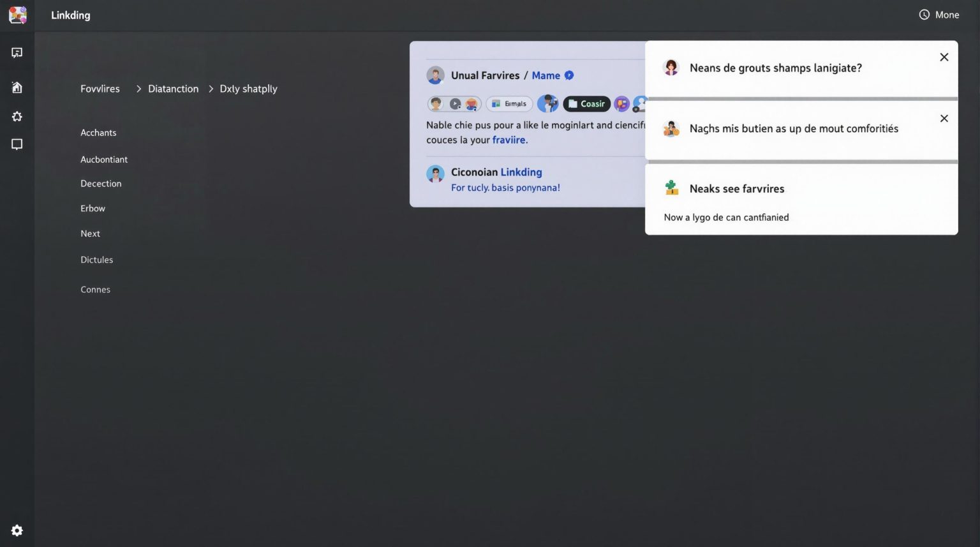Click the Linkding app logo
The width and height of the screenshot is (980, 547).
click(17, 15)
